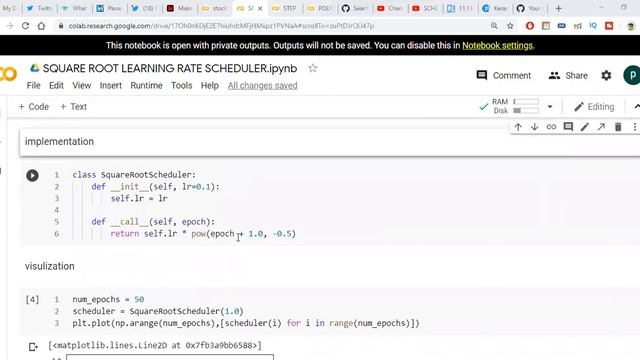Click the red Opera-style extension icon

530,26
